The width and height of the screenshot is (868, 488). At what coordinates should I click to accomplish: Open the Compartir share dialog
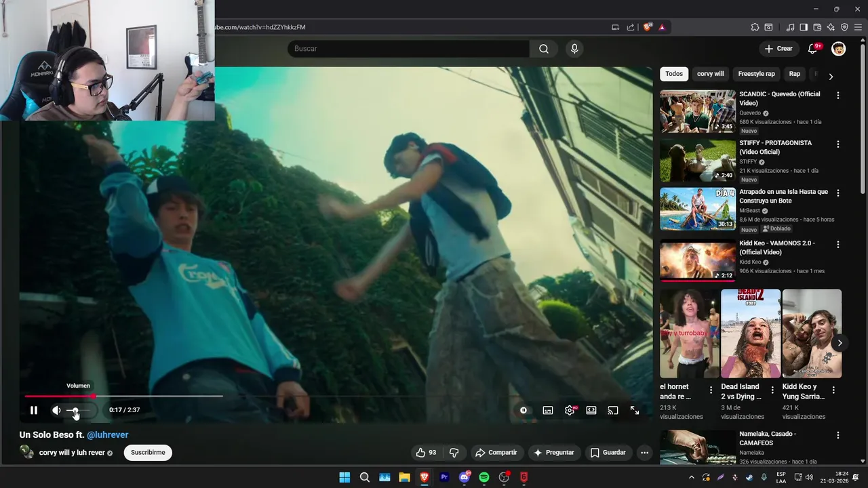(x=496, y=453)
